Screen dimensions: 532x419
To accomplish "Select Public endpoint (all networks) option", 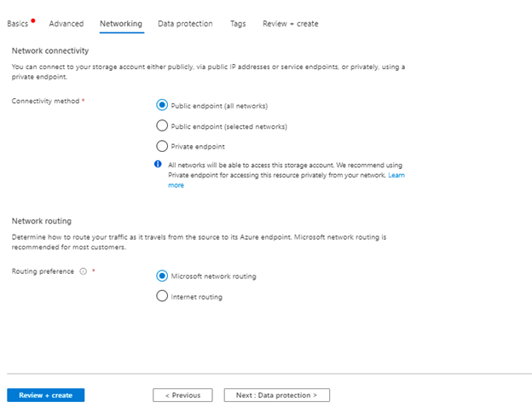I will [x=162, y=105].
